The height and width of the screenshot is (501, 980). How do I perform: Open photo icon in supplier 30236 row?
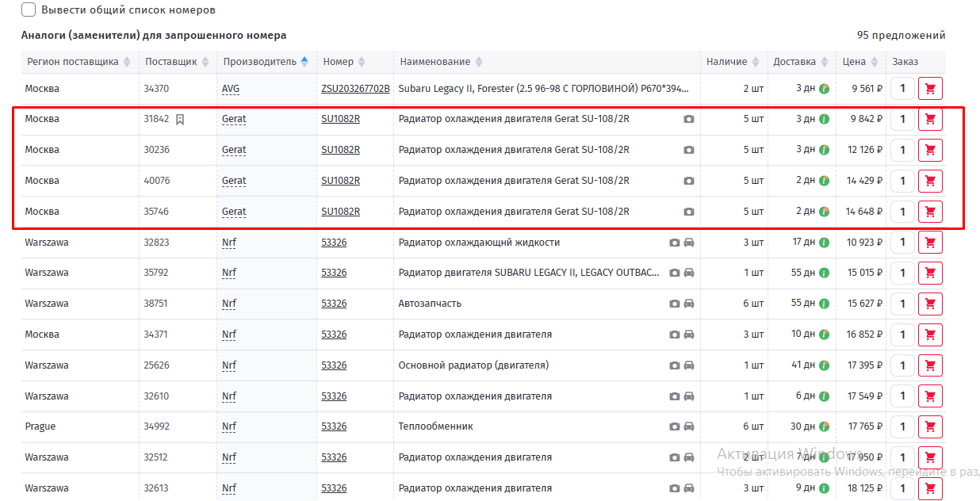pyautogui.click(x=689, y=150)
